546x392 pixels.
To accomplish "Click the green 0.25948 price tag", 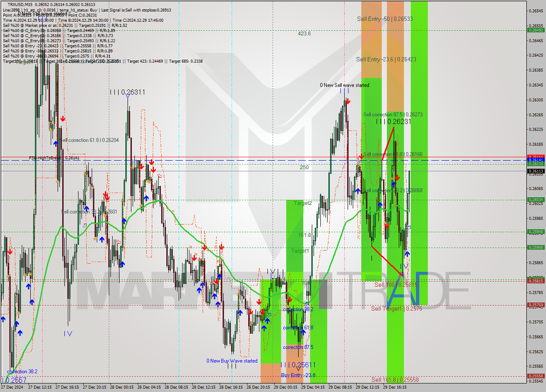I will tap(536, 232).
